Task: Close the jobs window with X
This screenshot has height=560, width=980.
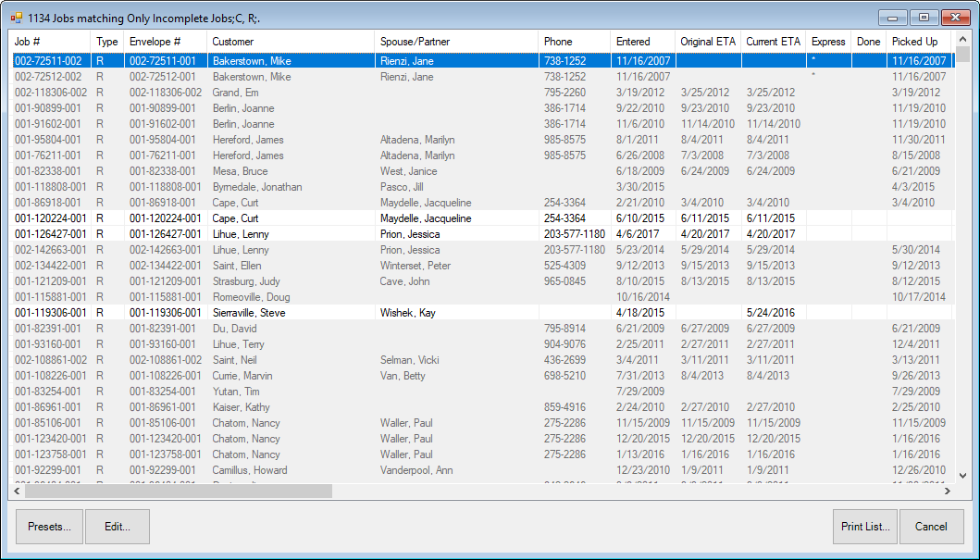Action: pos(953,18)
